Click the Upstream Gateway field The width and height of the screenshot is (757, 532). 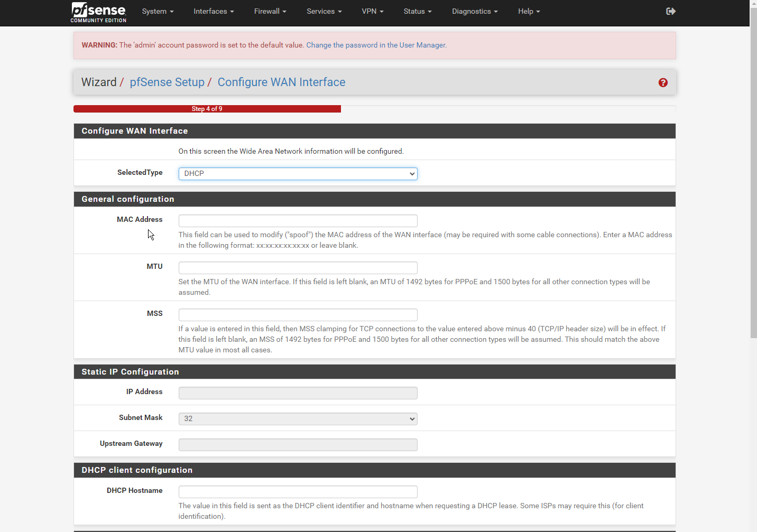(298, 444)
